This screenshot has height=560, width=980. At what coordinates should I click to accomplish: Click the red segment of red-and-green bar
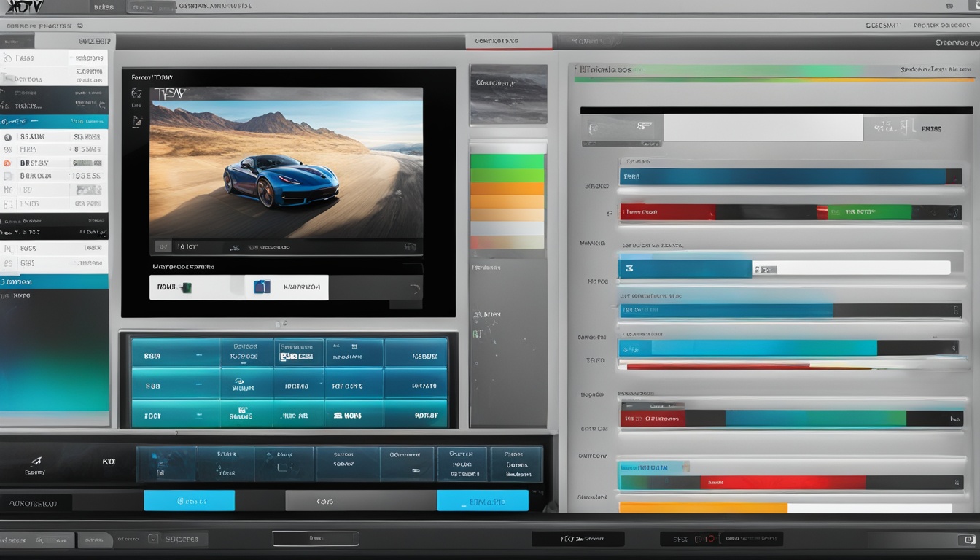pos(667,212)
